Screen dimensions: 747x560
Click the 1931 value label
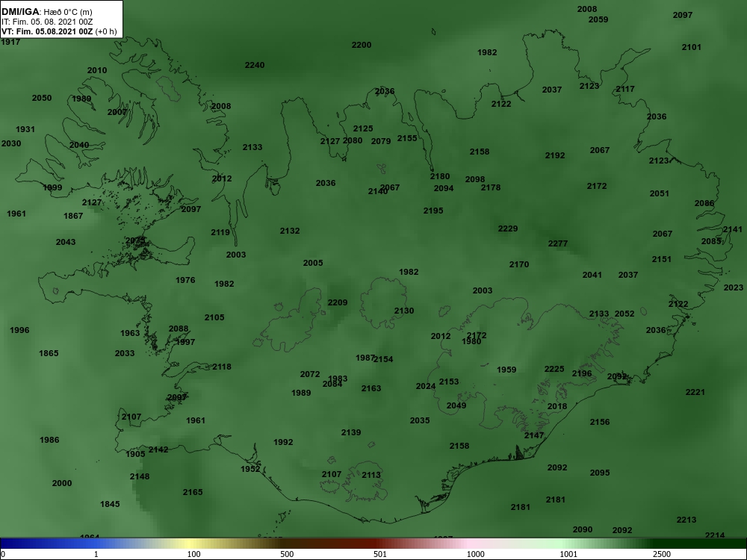pos(25,129)
